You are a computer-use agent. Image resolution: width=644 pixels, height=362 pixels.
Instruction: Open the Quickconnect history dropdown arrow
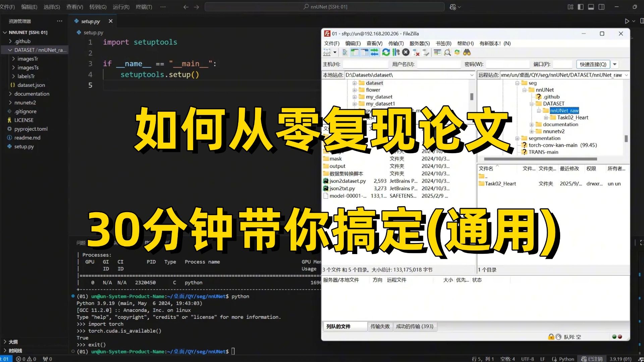[x=615, y=64]
